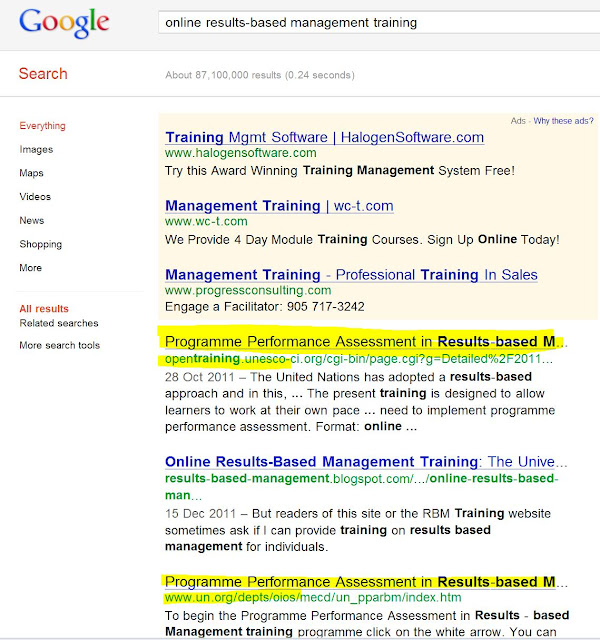600x640 pixels.
Task: Click the '15 Dec 2011' result snippet
Action: (x=358, y=530)
